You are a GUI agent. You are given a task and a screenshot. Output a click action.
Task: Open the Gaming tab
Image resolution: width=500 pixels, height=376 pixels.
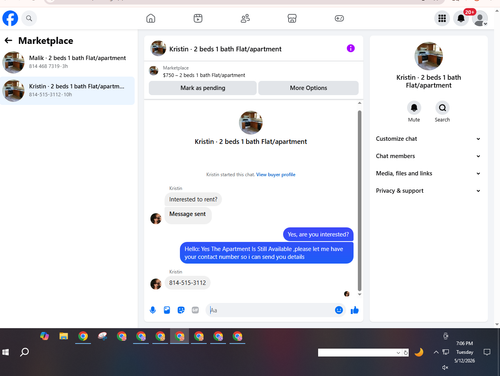(x=339, y=18)
